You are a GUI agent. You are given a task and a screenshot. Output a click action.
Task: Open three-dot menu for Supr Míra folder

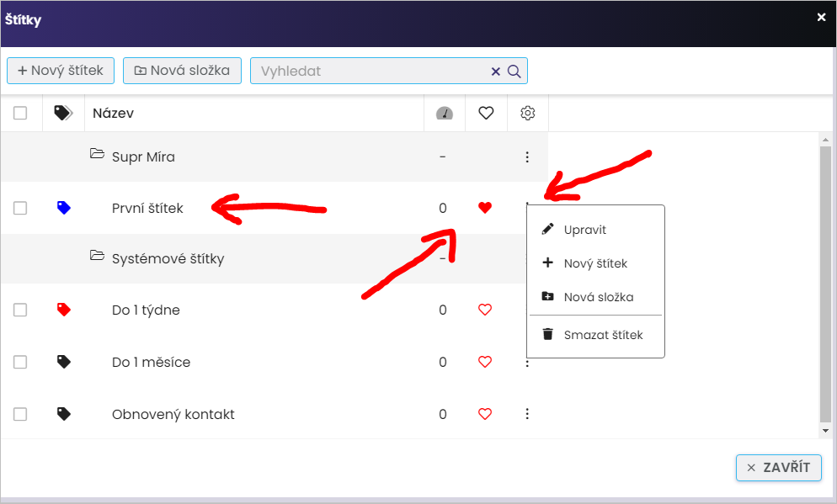[527, 157]
